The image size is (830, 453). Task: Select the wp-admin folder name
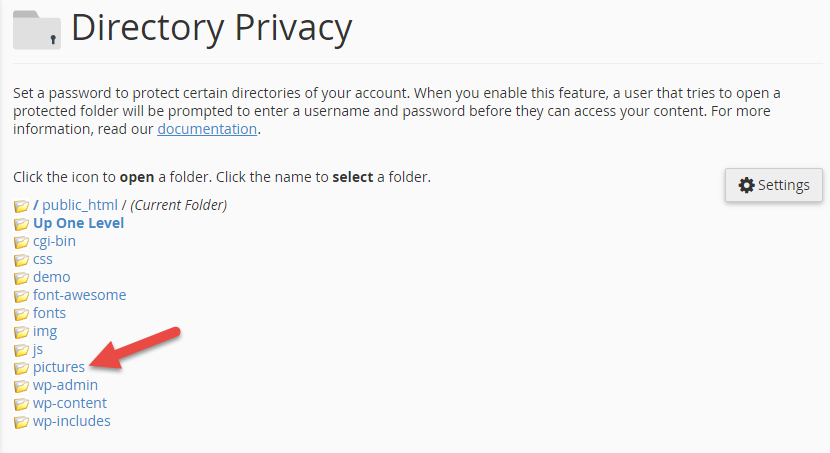[x=65, y=385]
